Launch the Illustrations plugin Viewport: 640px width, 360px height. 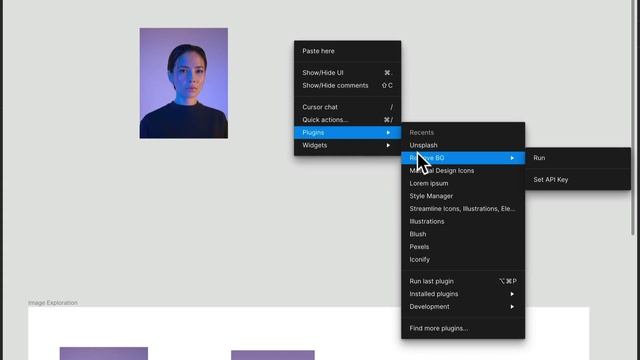tap(463, 221)
